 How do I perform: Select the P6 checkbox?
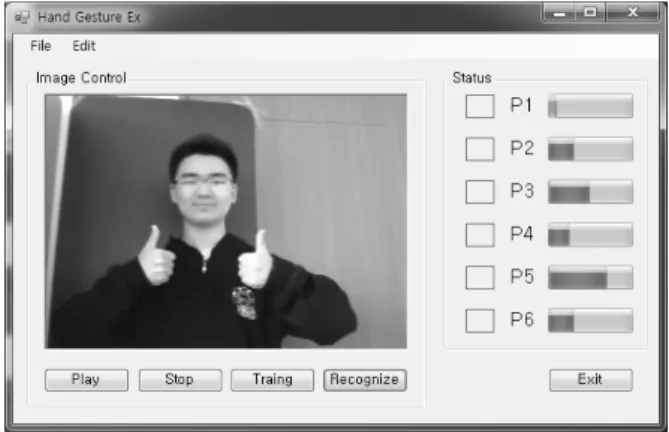click(480, 320)
